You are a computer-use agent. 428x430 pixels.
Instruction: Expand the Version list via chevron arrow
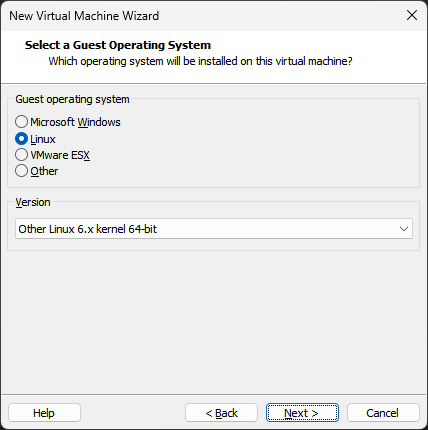pos(404,229)
